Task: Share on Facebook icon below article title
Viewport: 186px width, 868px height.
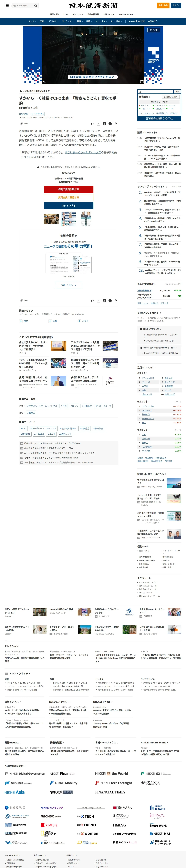Action: click(110, 124)
